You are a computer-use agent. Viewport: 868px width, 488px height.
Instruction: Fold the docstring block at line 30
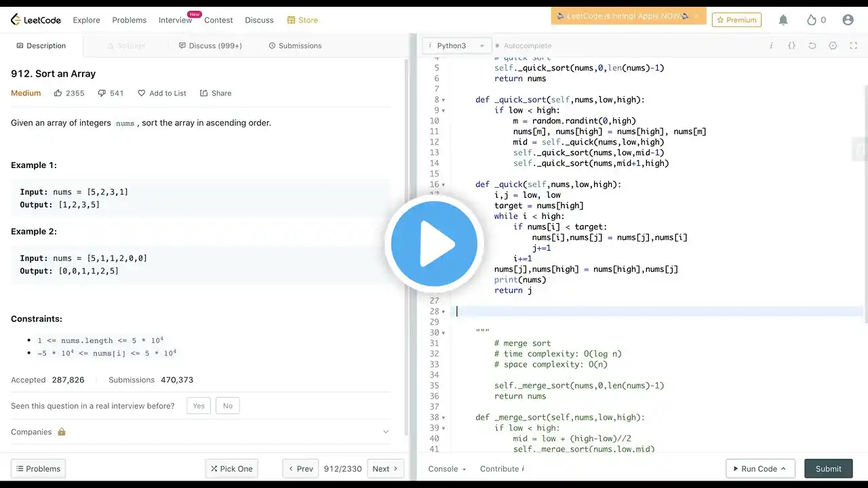coord(443,333)
